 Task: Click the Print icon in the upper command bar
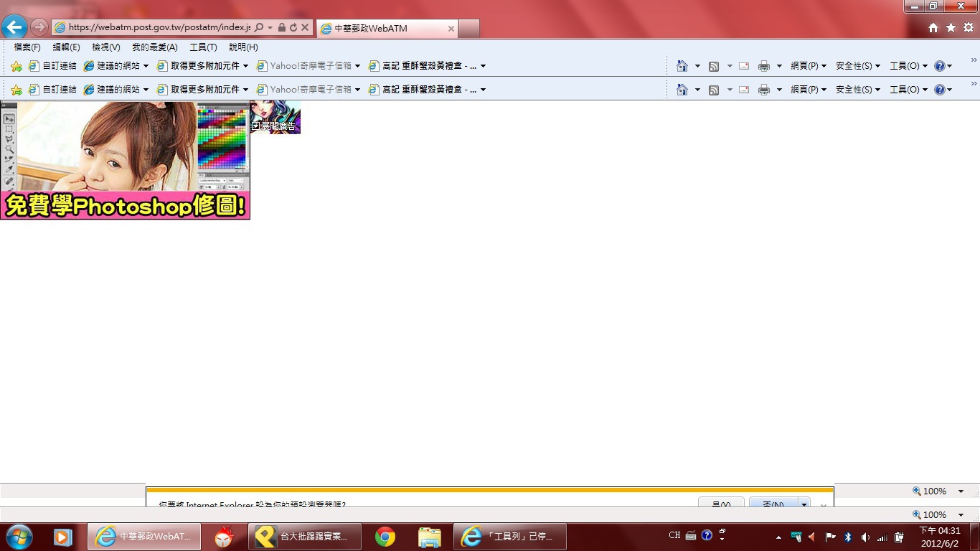pos(764,66)
